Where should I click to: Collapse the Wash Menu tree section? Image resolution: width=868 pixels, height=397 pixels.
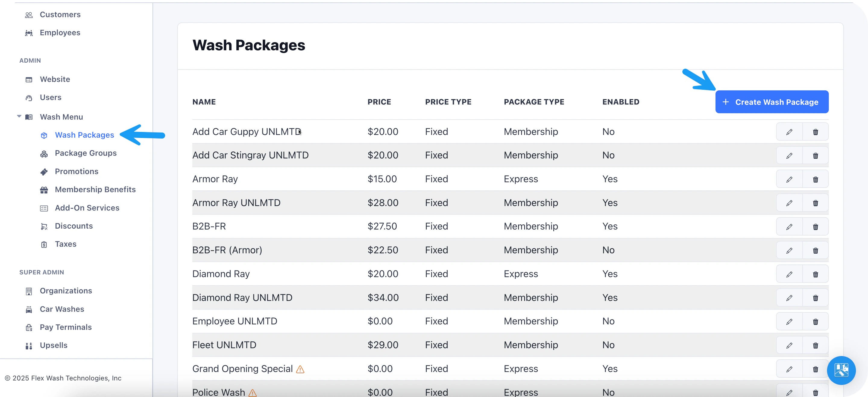pos(19,117)
